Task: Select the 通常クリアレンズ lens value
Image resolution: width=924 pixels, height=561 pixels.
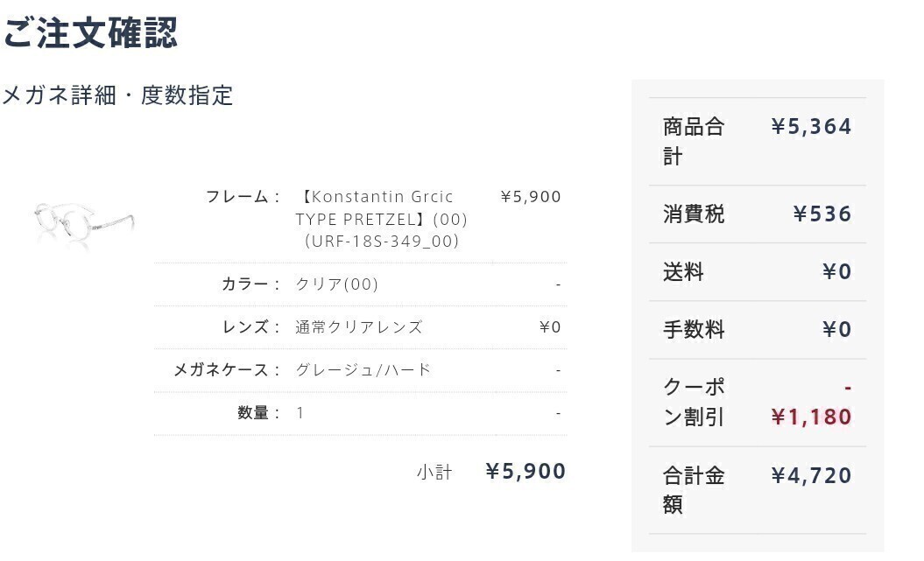Action: click(359, 326)
